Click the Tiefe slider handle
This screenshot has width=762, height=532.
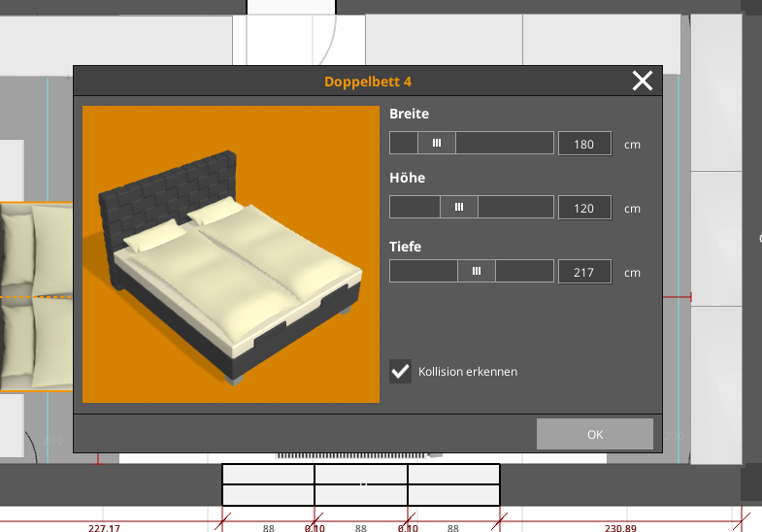477,271
